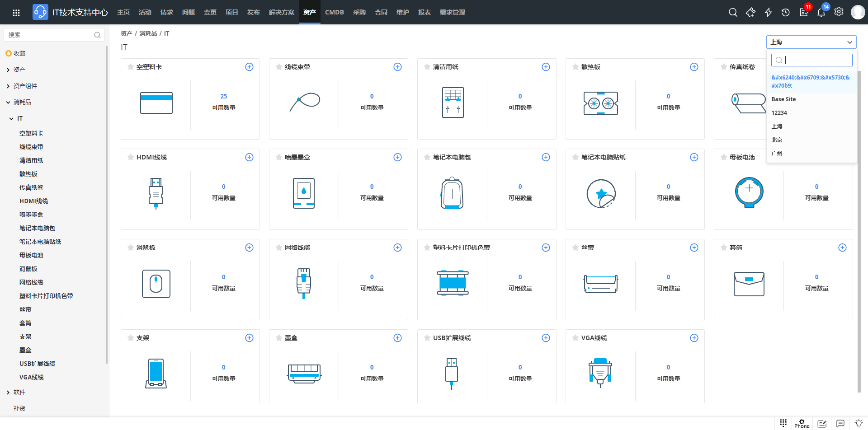868x430 pixels.
Task: Select 北京 in site dropdown list
Action: click(x=812, y=140)
